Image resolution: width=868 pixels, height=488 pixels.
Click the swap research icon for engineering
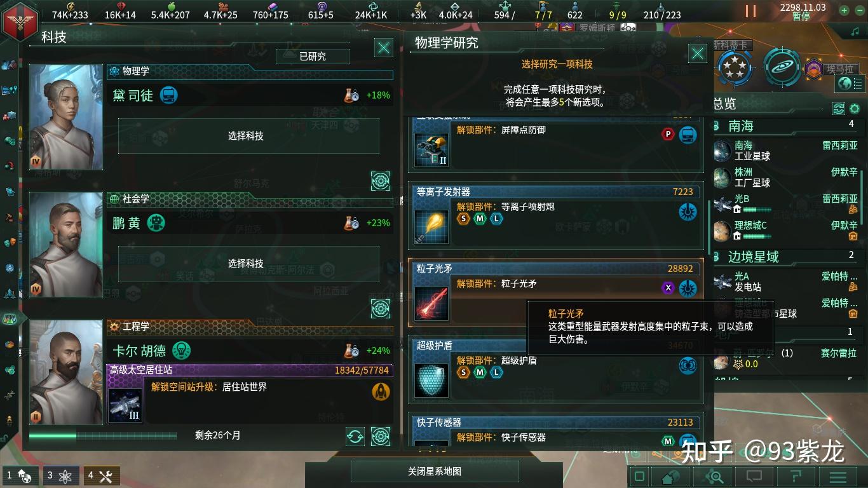click(355, 436)
